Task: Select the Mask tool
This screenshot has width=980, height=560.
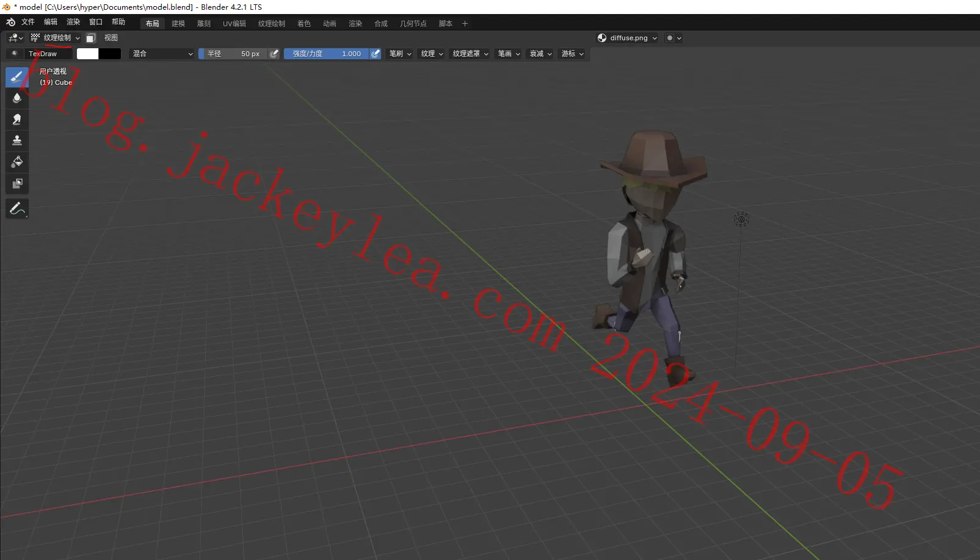Action: coord(17,183)
